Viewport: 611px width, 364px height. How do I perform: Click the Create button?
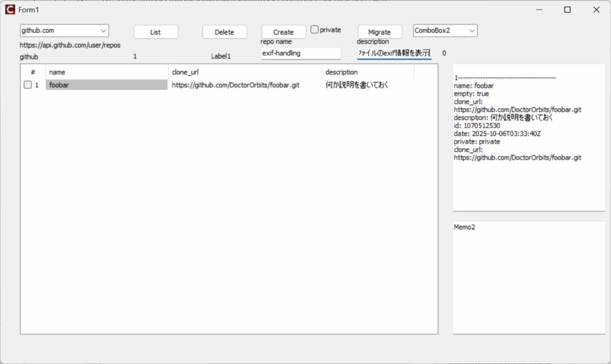[283, 32]
